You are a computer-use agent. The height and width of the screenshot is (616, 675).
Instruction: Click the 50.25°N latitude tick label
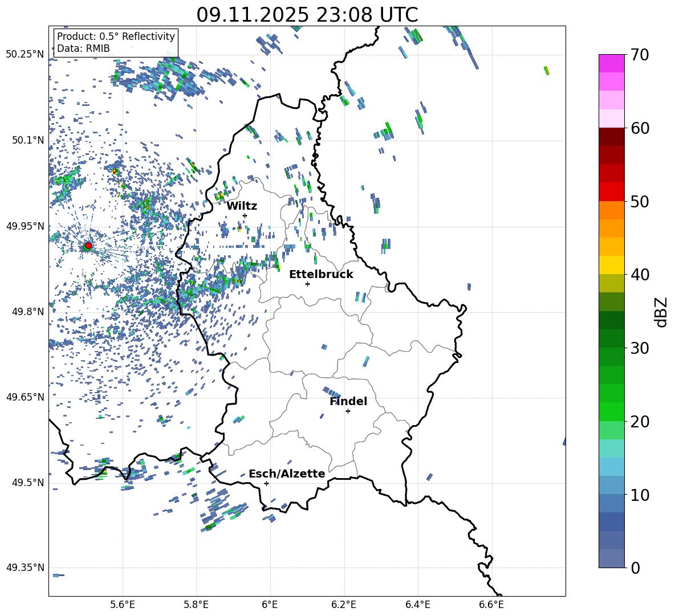point(25,54)
